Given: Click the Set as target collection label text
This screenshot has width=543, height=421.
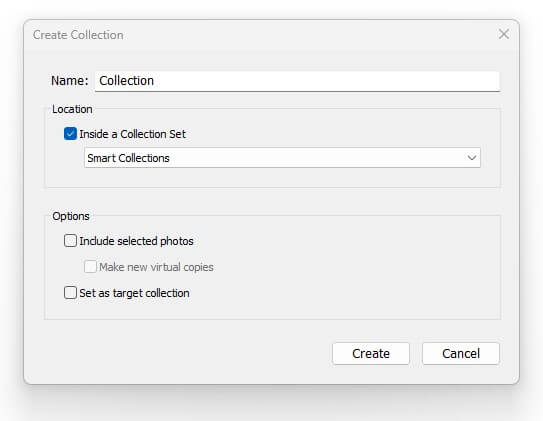Looking at the screenshot, I should tap(134, 293).
